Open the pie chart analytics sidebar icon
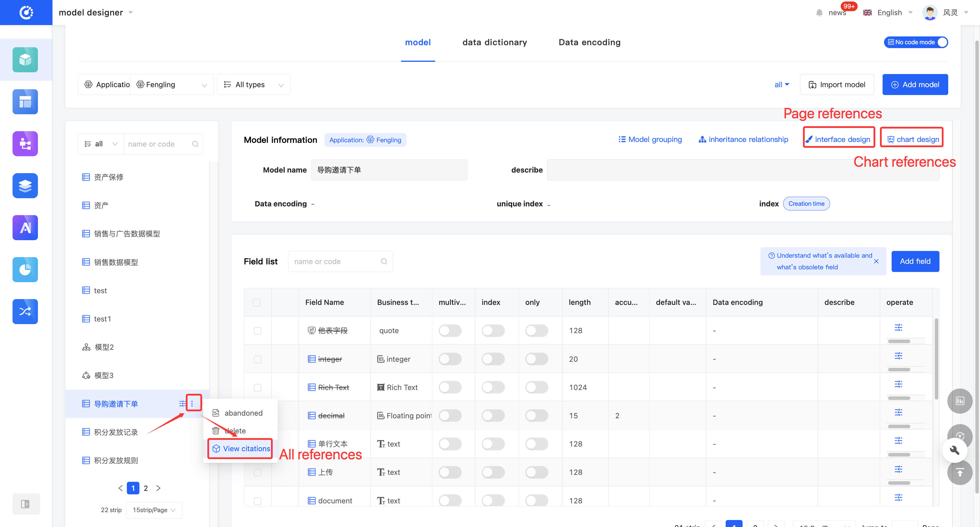The width and height of the screenshot is (980, 527). 25,269
